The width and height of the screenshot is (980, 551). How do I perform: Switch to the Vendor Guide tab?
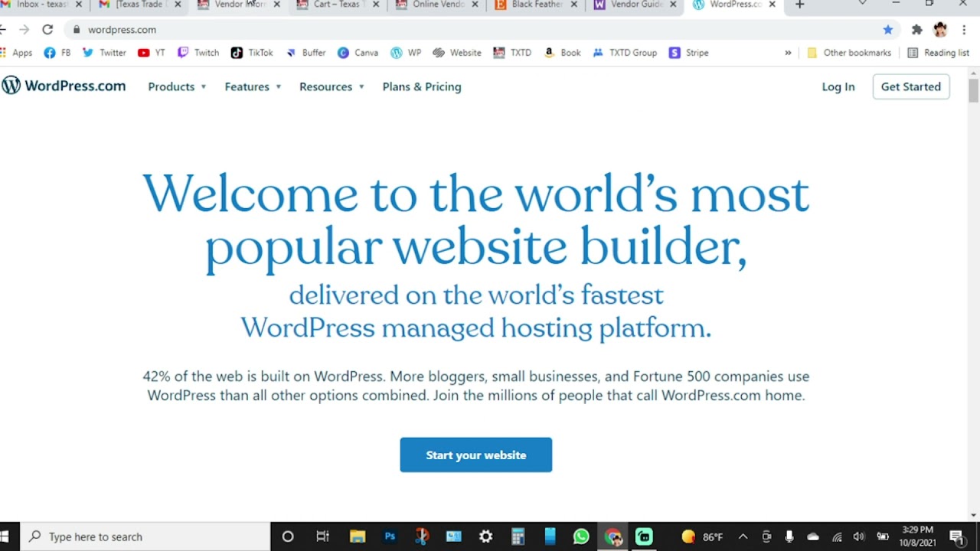[635, 5]
